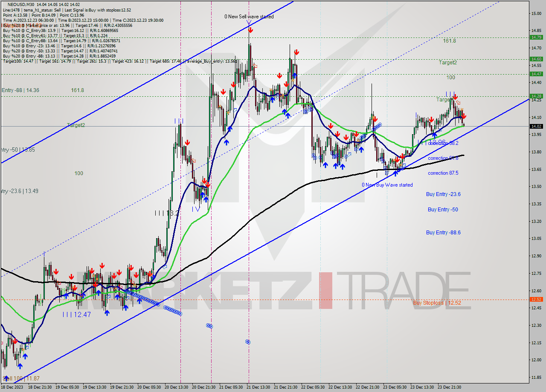
Task: Click the left-side '161.8' label near Entry -88
Action: tap(77, 90)
